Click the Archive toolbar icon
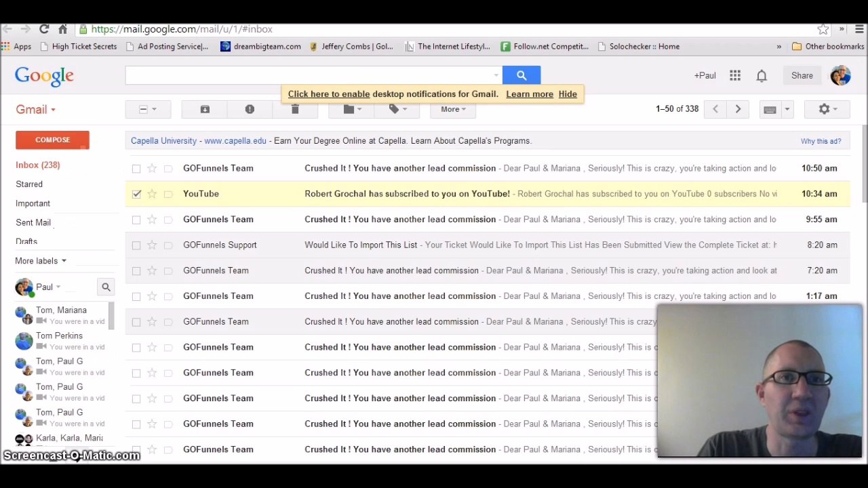Screen dimensions: 868x488 coord(205,109)
